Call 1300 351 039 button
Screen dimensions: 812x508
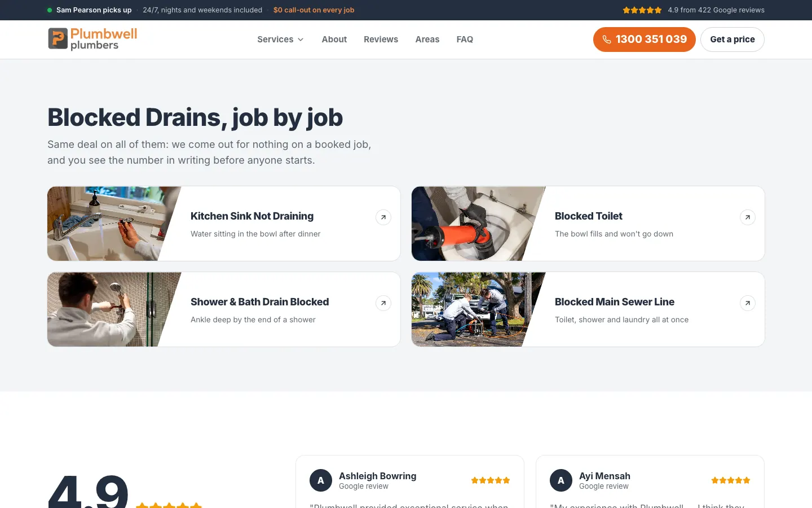pos(645,40)
